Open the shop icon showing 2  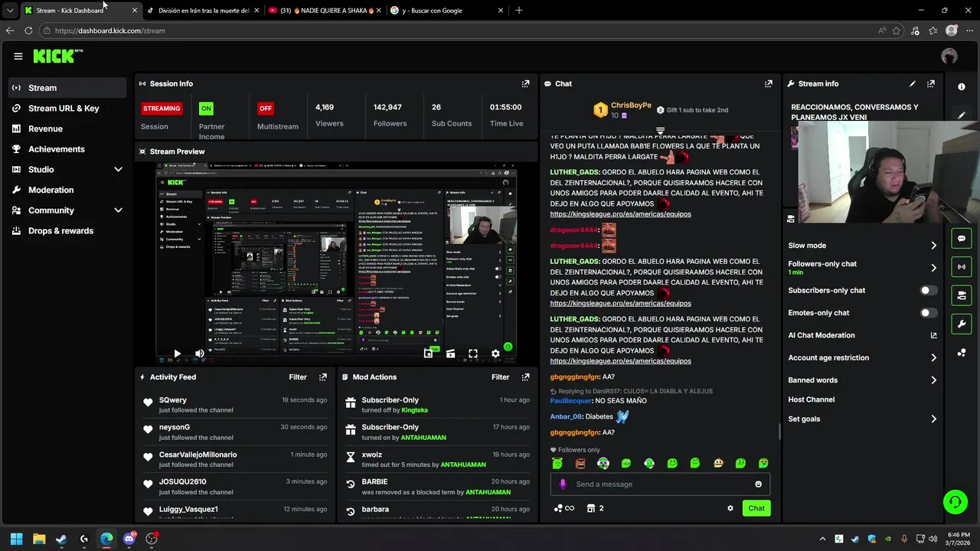click(595, 508)
